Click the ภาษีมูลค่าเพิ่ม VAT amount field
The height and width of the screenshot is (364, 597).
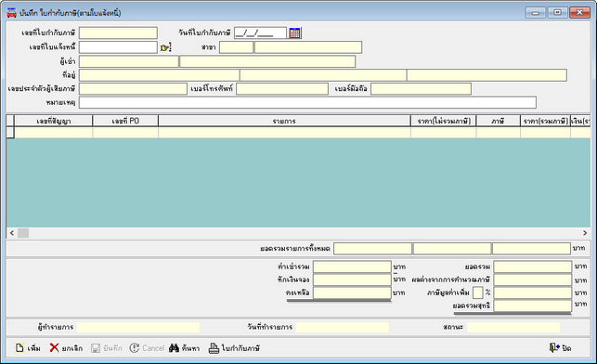pos(533,292)
